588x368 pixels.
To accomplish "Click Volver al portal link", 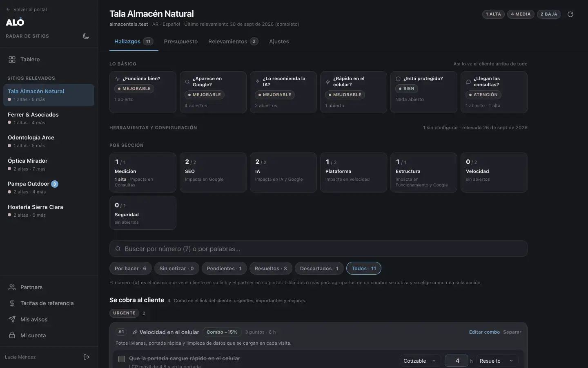I will click(27, 9).
